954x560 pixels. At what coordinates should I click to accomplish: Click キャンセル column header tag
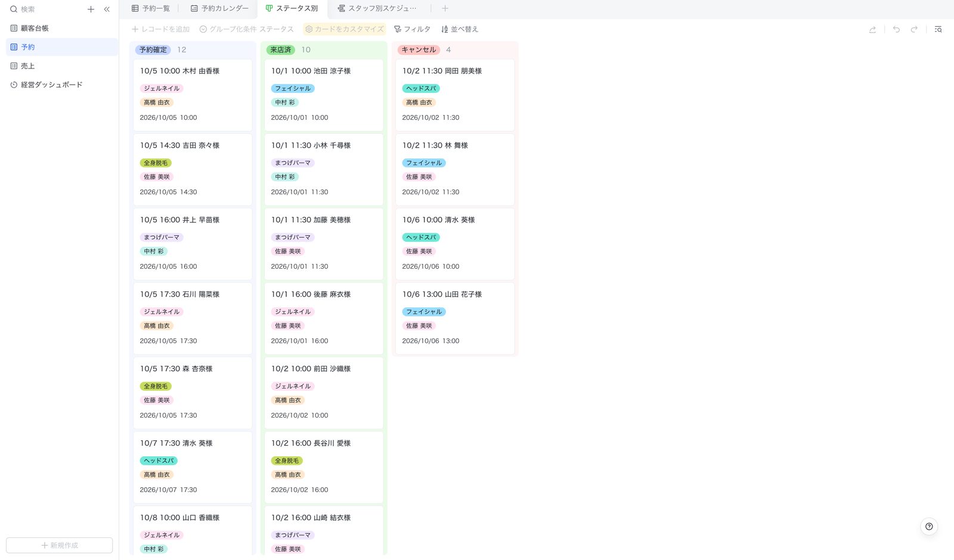point(419,50)
